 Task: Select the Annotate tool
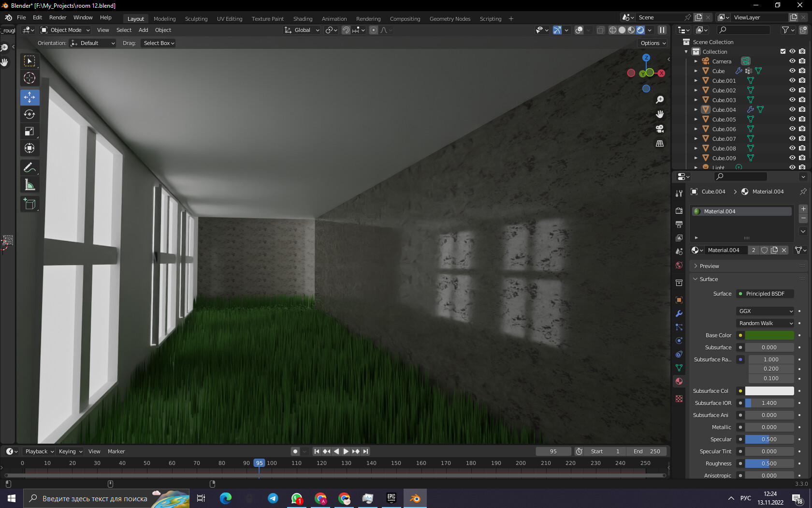pos(29,168)
